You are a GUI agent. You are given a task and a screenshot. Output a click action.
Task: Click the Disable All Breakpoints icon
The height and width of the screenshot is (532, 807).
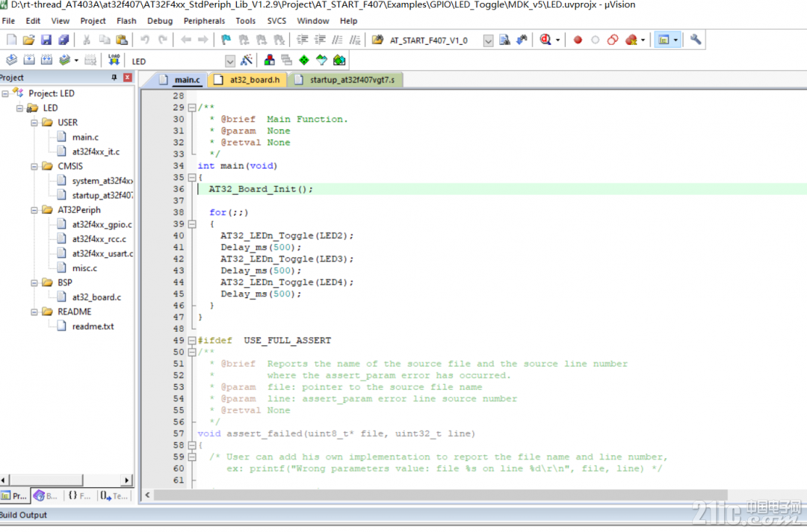[613, 40]
